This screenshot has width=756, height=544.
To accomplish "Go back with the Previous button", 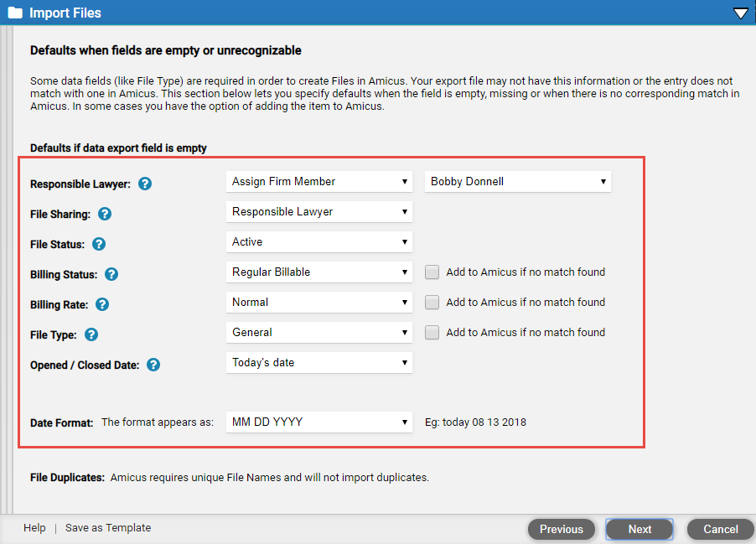I will (562, 529).
